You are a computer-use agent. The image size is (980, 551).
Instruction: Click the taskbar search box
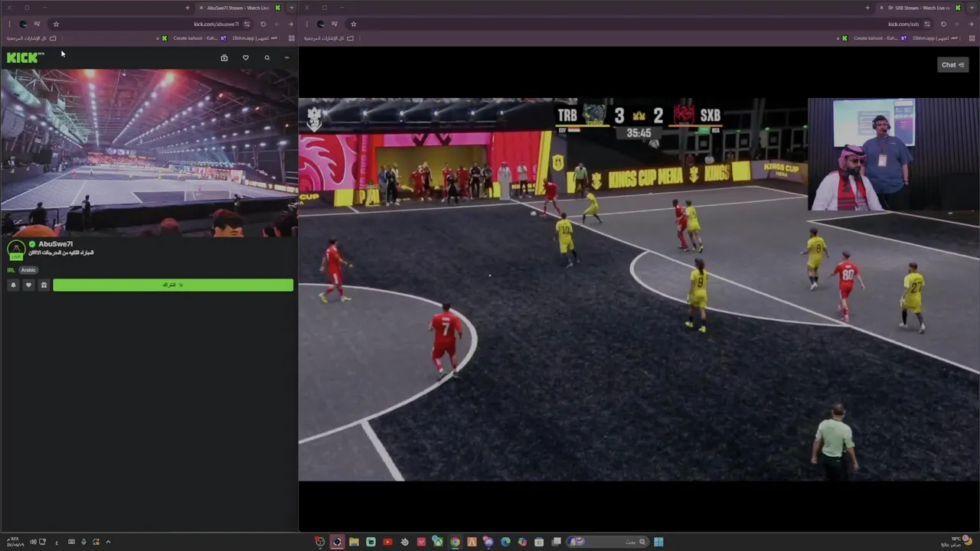click(x=607, y=542)
